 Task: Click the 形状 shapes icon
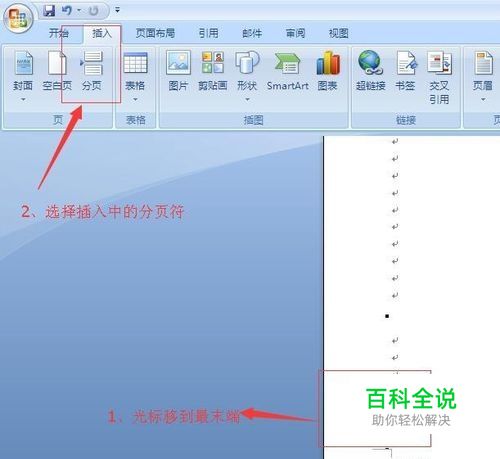click(247, 63)
